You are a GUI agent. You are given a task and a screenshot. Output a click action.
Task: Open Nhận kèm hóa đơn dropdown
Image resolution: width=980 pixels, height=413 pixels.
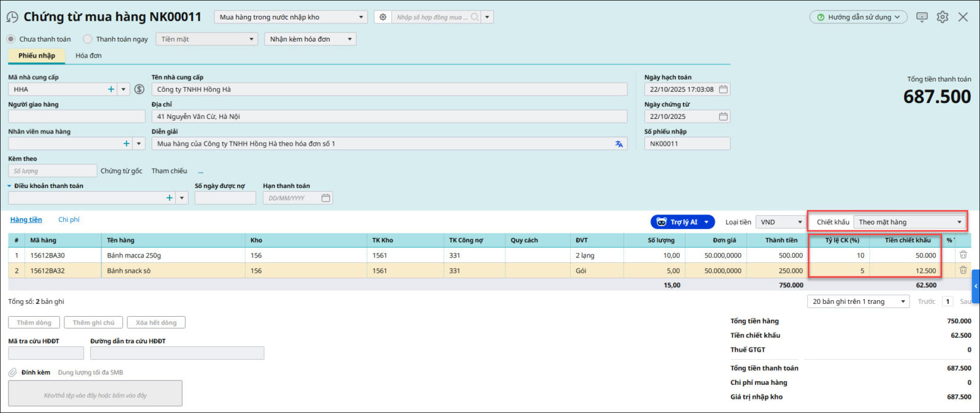[311, 39]
